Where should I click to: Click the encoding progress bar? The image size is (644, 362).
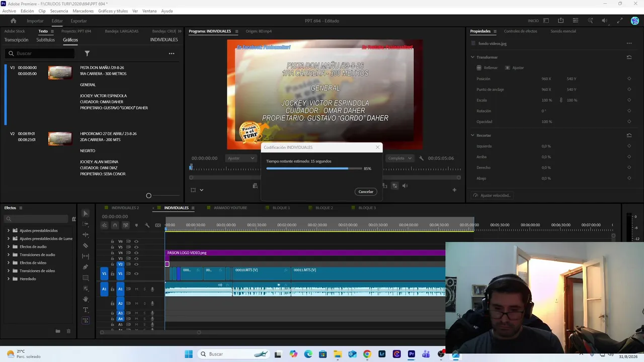tap(314, 168)
